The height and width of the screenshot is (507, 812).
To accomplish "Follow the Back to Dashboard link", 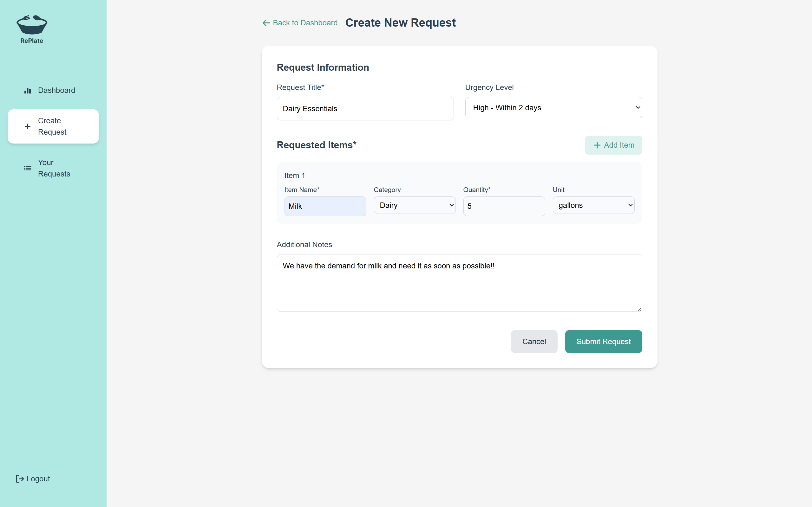I will [305, 23].
